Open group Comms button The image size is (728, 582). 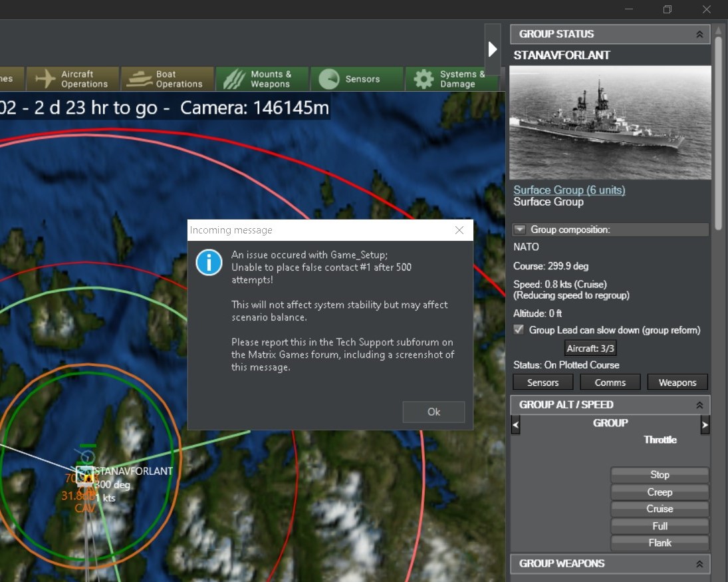tap(610, 382)
